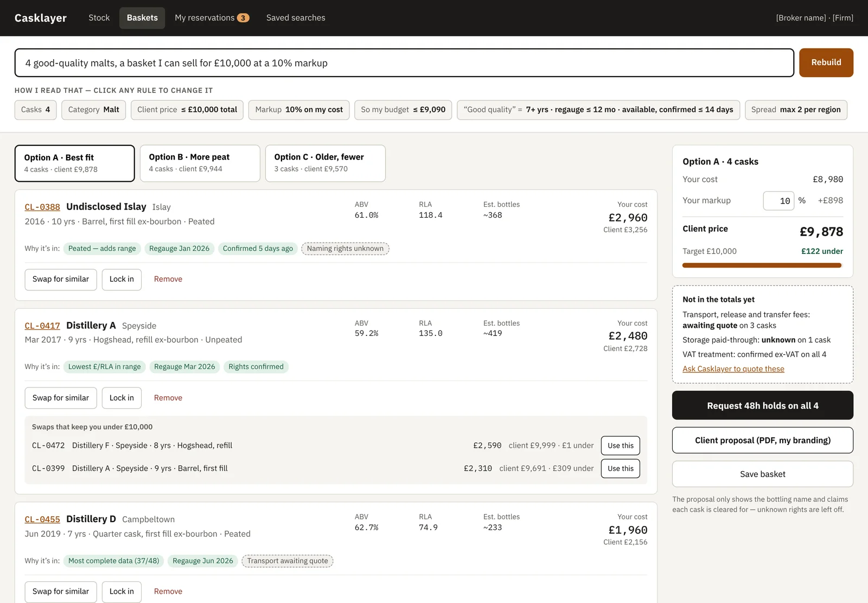Click the Casklayer logo

[41, 18]
